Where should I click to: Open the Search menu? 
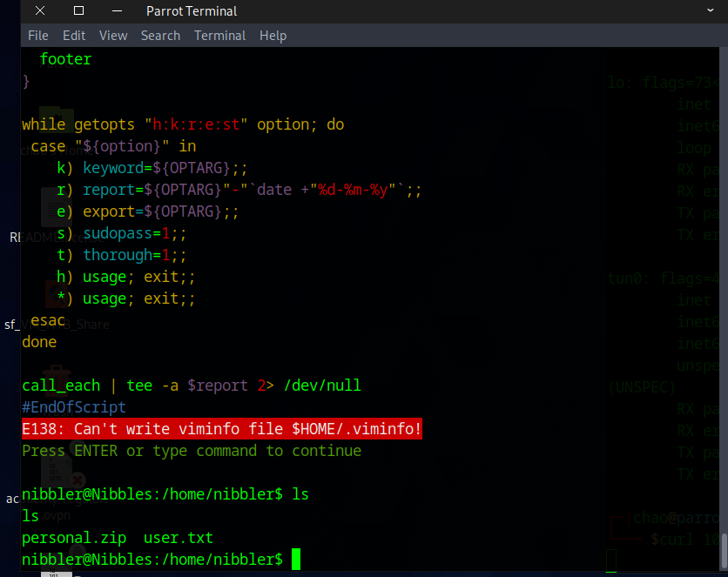click(x=160, y=36)
